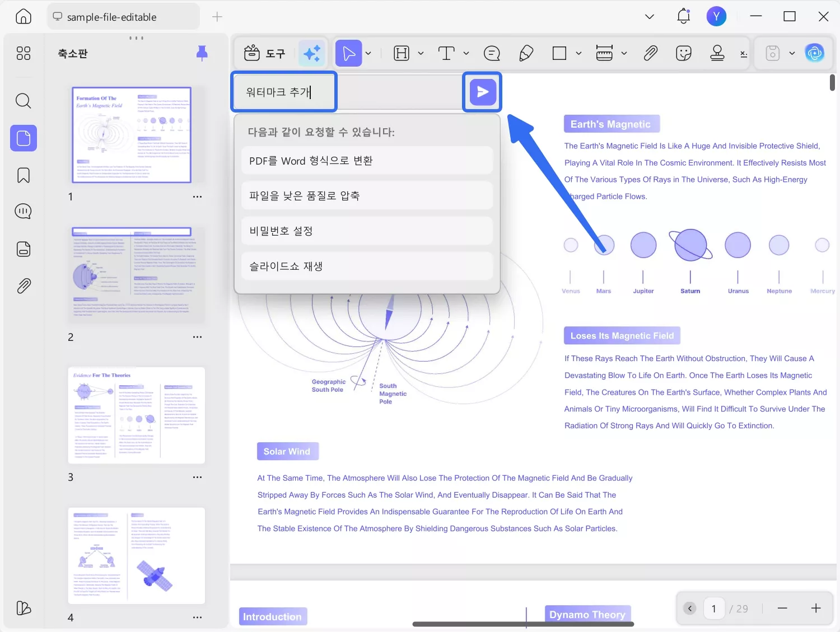Viewport: 840px width, 632px height.
Task: Toggle the AI sparkle assistant button
Action: 312,53
